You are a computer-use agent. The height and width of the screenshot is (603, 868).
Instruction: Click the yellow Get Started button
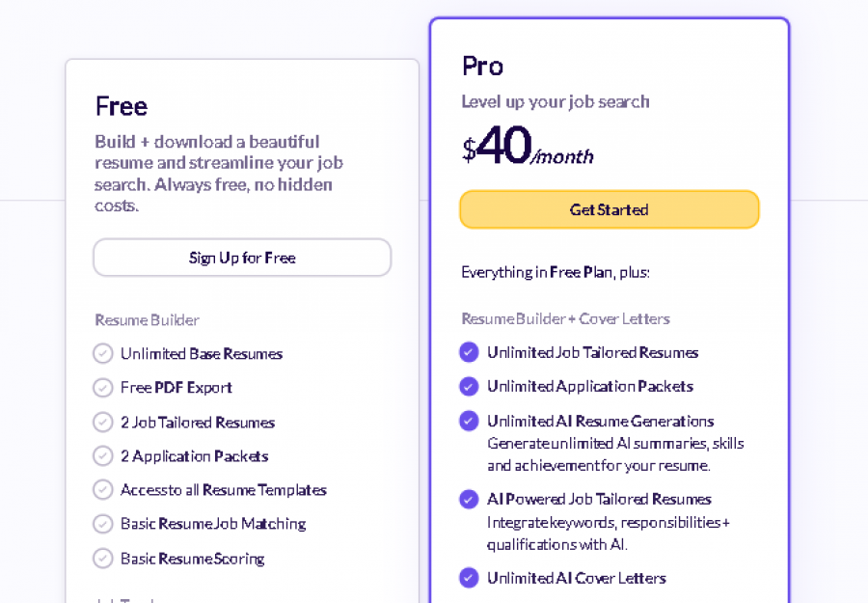pos(609,209)
